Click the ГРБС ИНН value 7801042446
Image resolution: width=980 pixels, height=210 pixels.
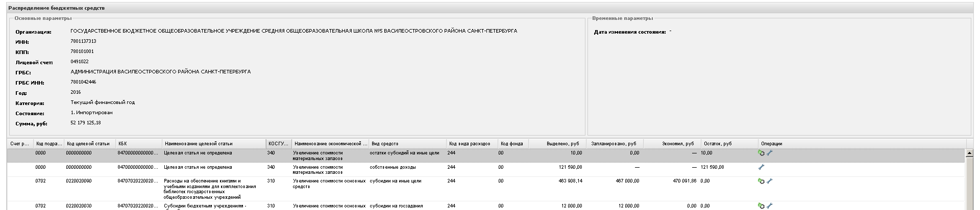click(83, 82)
